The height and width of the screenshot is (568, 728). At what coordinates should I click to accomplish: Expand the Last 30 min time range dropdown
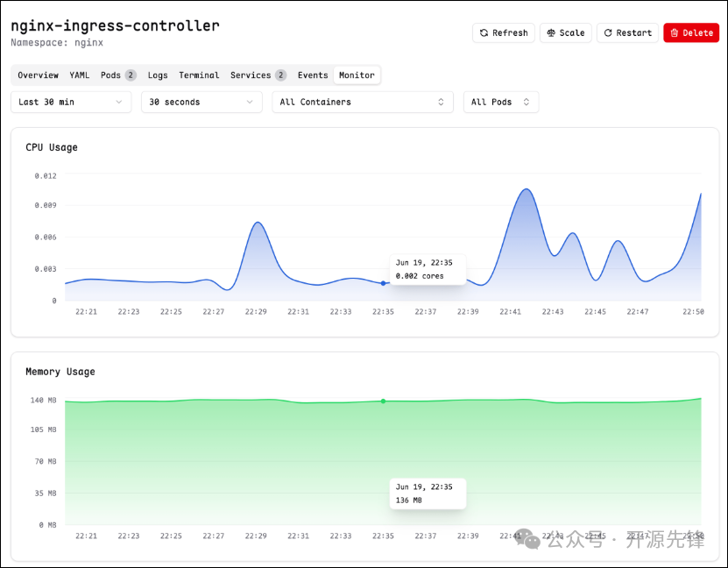click(71, 102)
